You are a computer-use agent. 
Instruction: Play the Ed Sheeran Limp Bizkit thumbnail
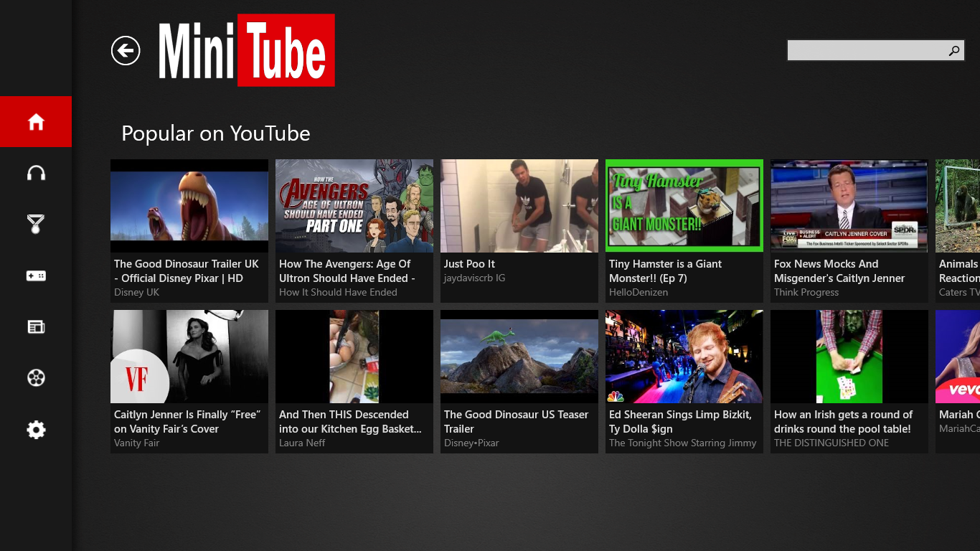click(684, 357)
